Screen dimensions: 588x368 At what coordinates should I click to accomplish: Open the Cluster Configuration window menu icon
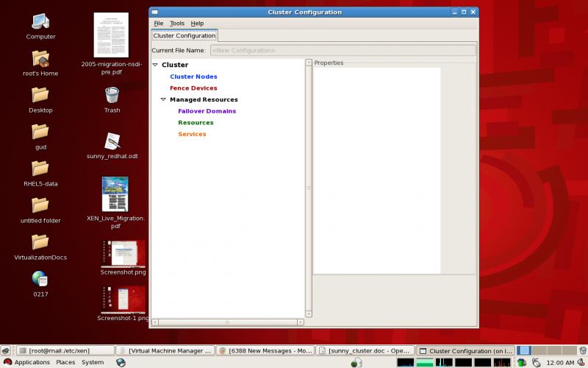(x=155, y=12)
